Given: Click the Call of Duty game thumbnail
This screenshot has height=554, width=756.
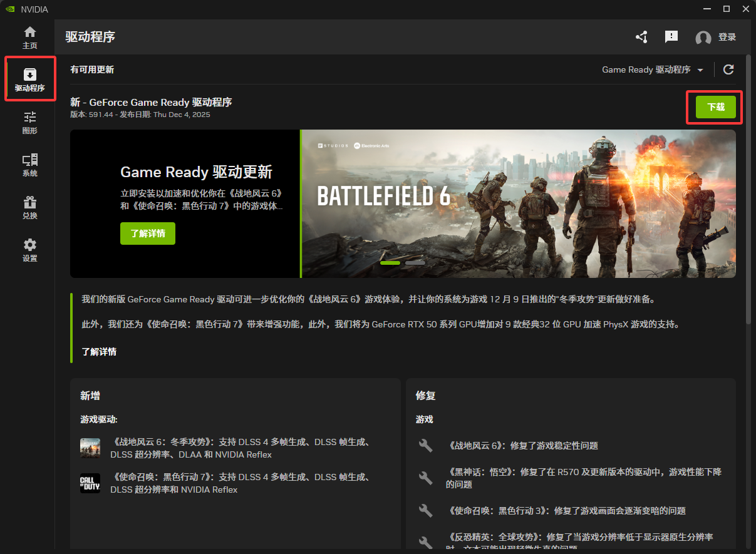Looking at the screenshot, I should coord(90,483).
